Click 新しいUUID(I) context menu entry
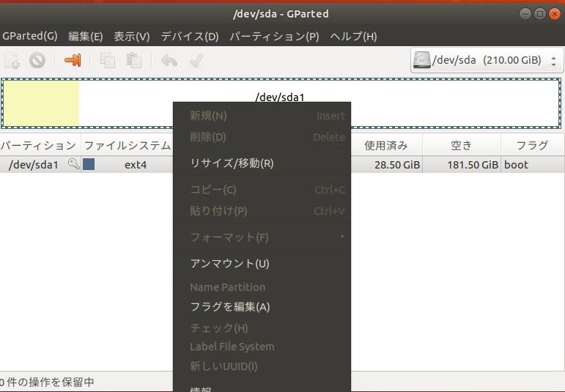 [262, 366]
